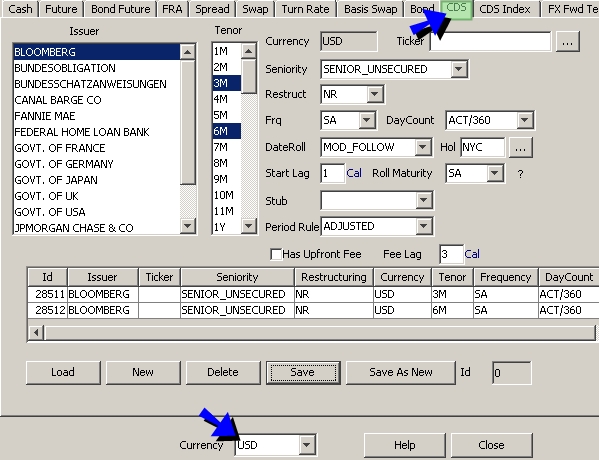
Task: Click into the Ticker input field
Action: [491, 41]
